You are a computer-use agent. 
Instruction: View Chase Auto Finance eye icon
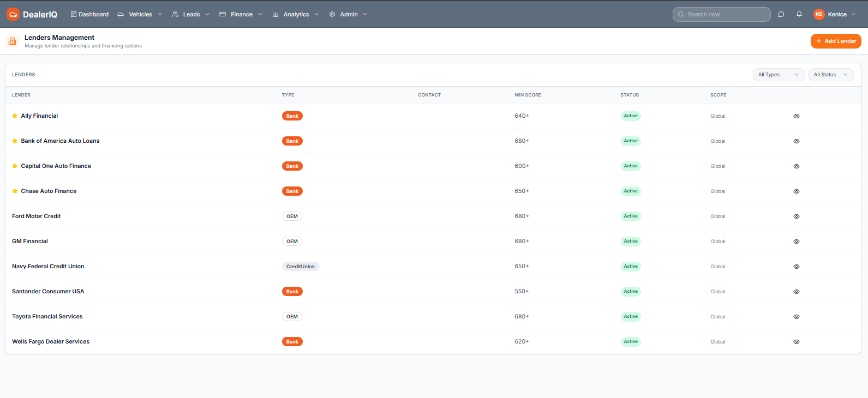[797, 191]
